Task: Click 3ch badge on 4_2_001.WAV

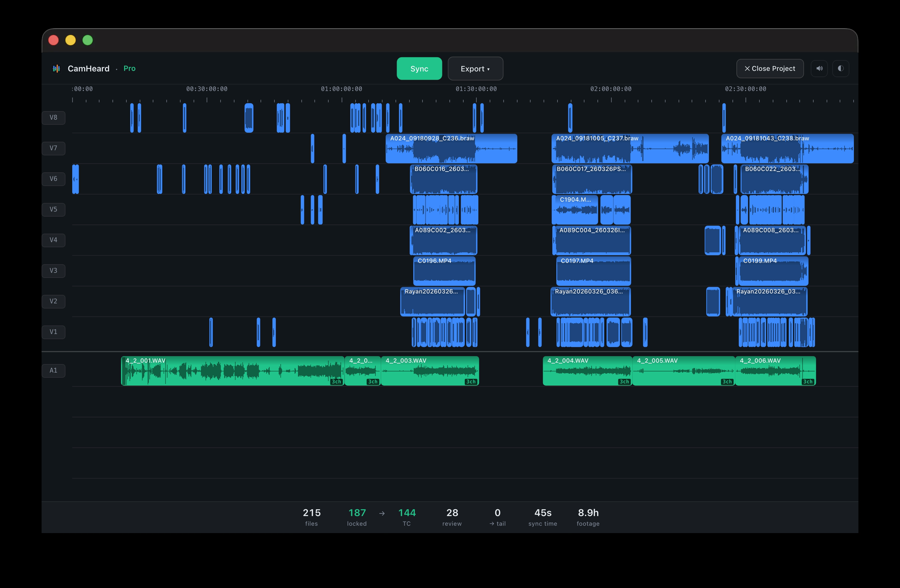Action: point(336,382)
